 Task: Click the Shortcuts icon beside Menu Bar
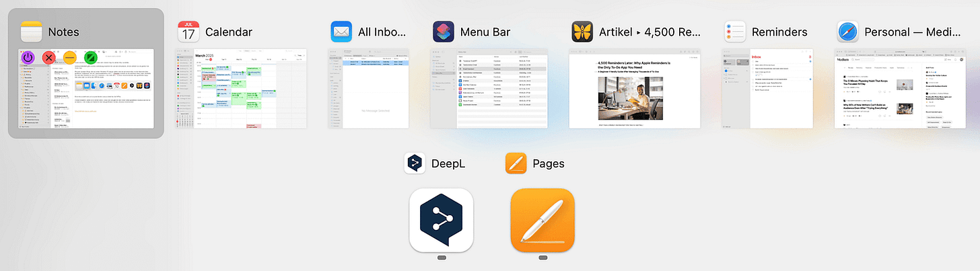444,32
